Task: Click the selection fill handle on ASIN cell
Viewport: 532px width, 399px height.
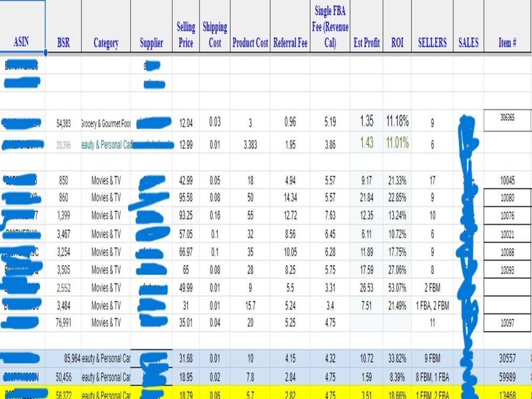Action: (x=45, y=53)
